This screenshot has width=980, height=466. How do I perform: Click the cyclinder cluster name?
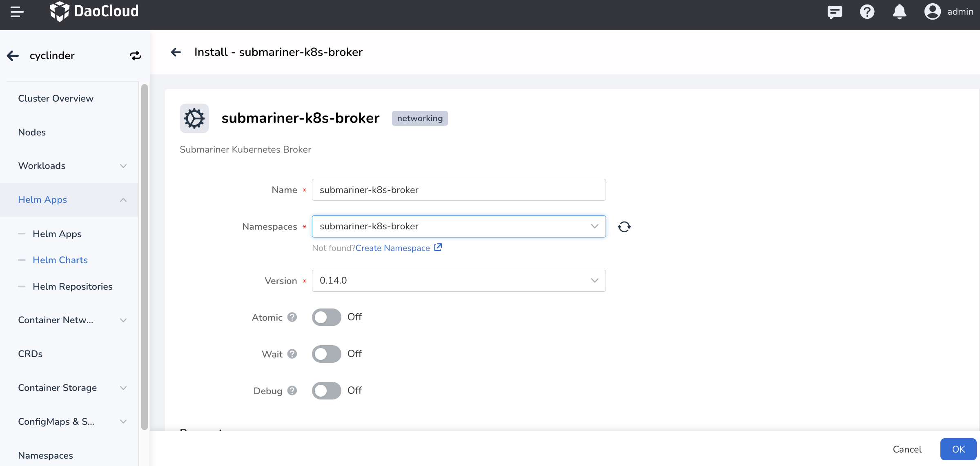[x=52, y=56]
